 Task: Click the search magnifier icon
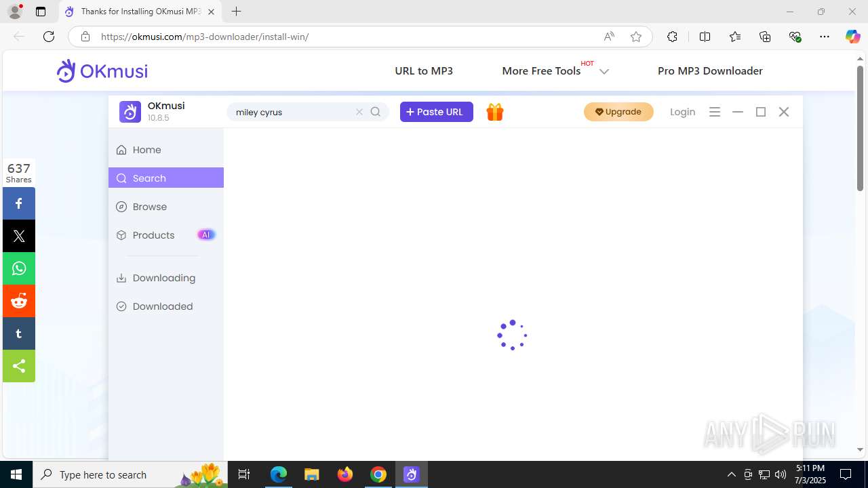pos(376,112)
